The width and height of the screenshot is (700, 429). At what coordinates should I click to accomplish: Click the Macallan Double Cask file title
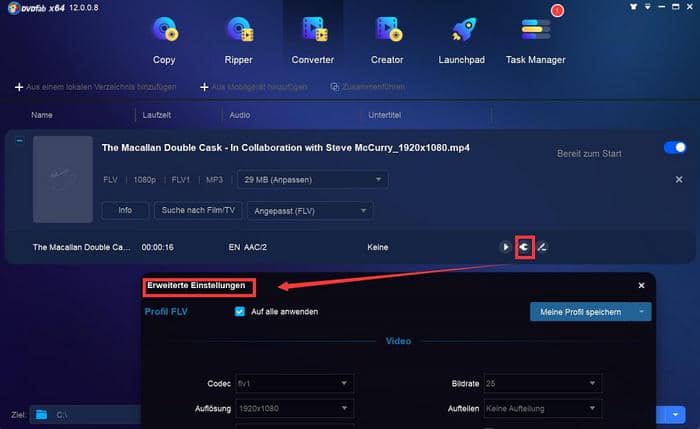286,148
